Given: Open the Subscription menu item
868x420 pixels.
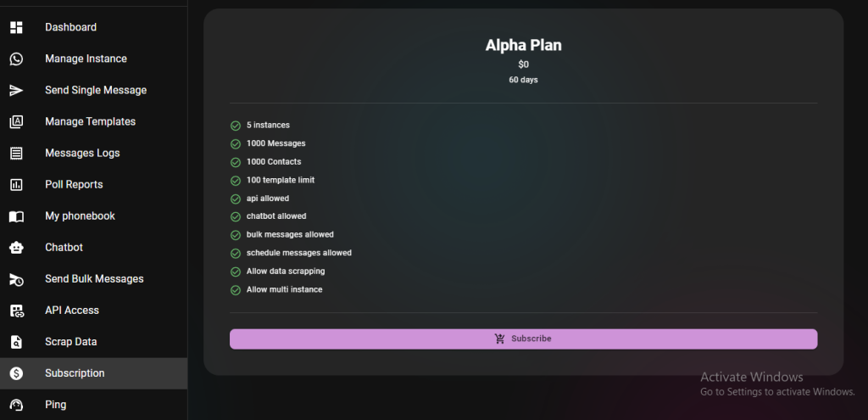Looking at the screenshot, I should click(93, 373).
